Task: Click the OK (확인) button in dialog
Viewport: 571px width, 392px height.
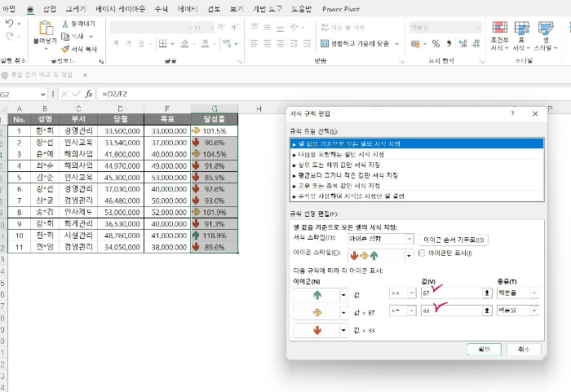Action: pyautogui.click(x=485, y=350)
